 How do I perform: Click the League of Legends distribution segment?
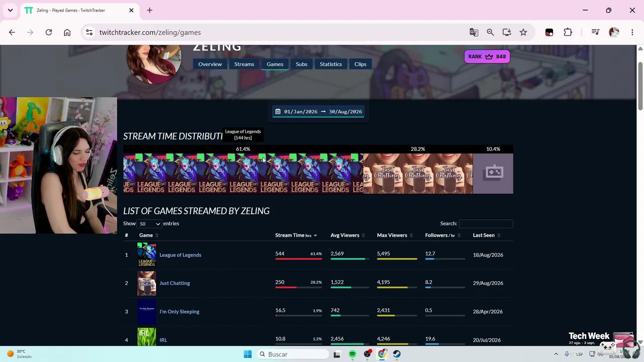(x=243, y=173)
